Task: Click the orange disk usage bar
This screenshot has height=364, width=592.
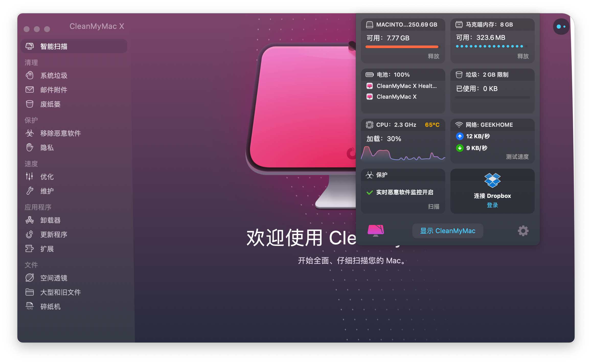Action: [x=402, y=47]
